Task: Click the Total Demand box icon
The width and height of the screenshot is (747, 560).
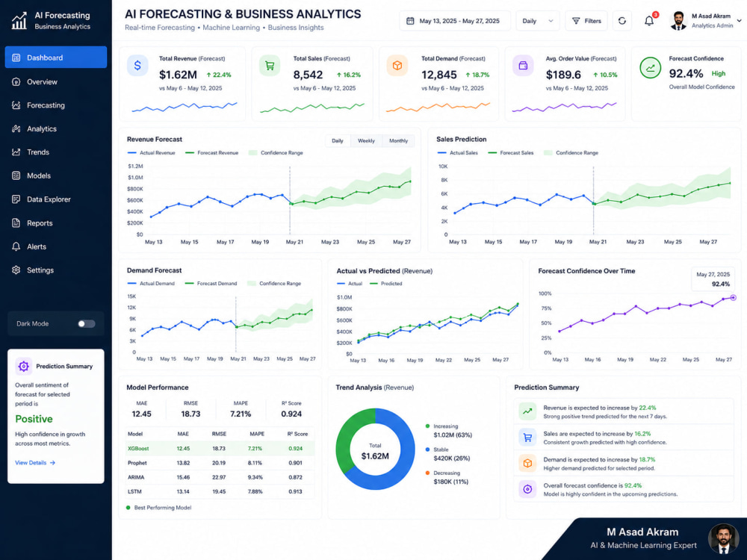Action: click(397, 65)
